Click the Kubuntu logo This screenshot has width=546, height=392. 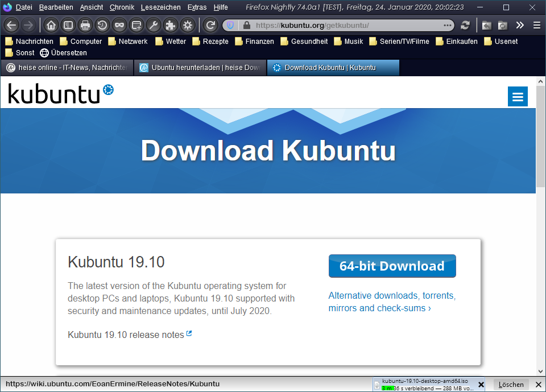(61, 93)
